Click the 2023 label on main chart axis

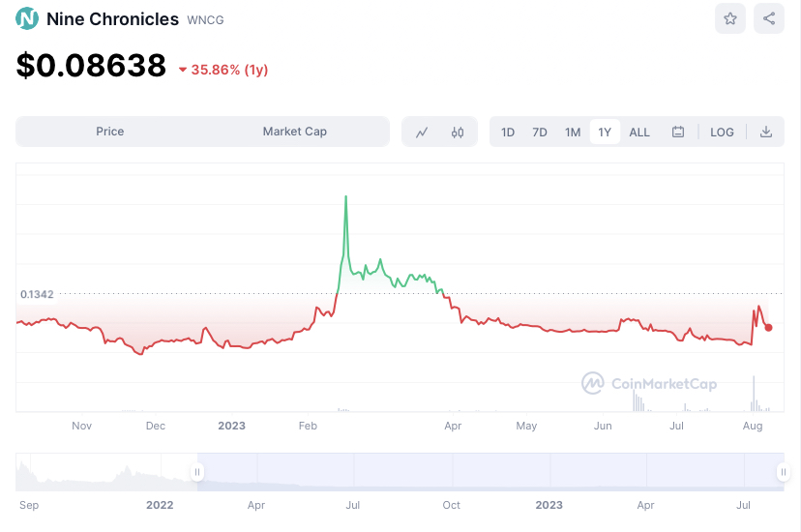point(231,426)
